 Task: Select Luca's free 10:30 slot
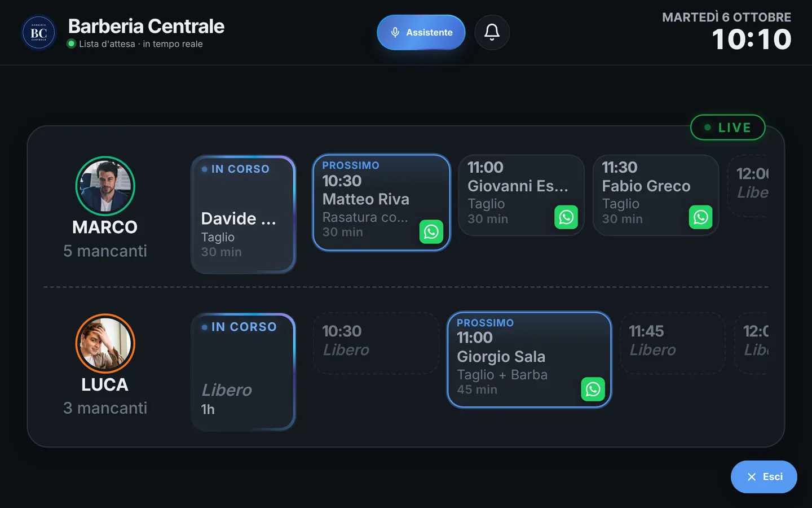coord(376,343)
